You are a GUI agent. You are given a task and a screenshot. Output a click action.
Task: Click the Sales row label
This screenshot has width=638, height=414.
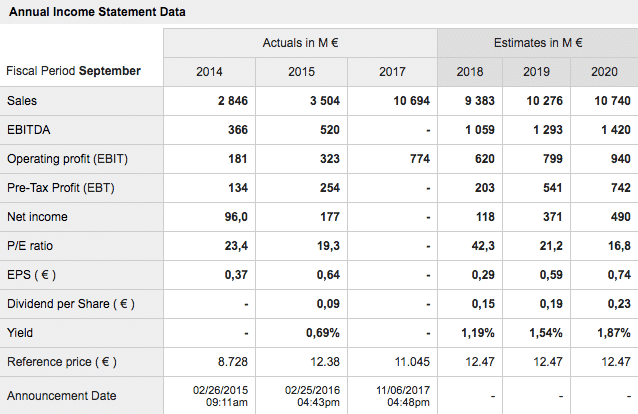coord(22,101)
